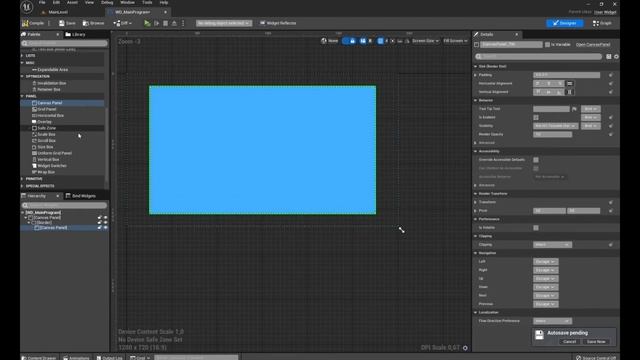The image size is (640, 360).
Task: Expand the Primitive palette category
Action: click(23, 179)
